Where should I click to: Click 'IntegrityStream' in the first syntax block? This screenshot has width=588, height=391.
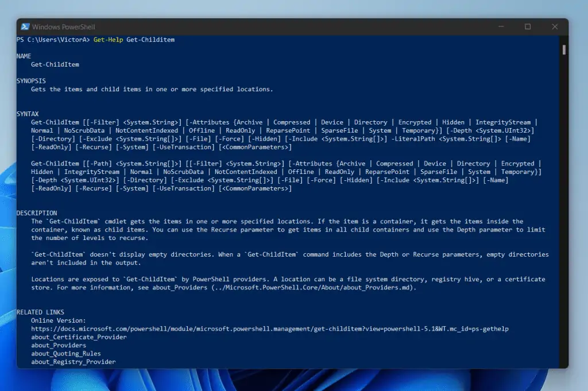coord(503,122)
